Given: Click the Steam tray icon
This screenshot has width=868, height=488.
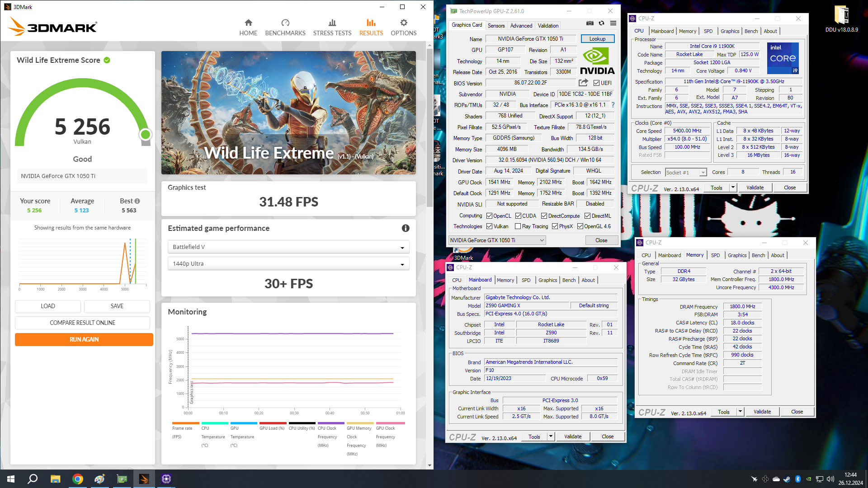Looking at the screenshot, I should coord(787,479).
